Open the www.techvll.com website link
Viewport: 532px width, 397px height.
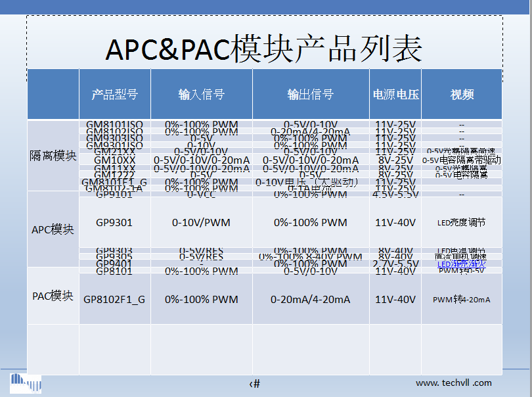coord(453,383)
